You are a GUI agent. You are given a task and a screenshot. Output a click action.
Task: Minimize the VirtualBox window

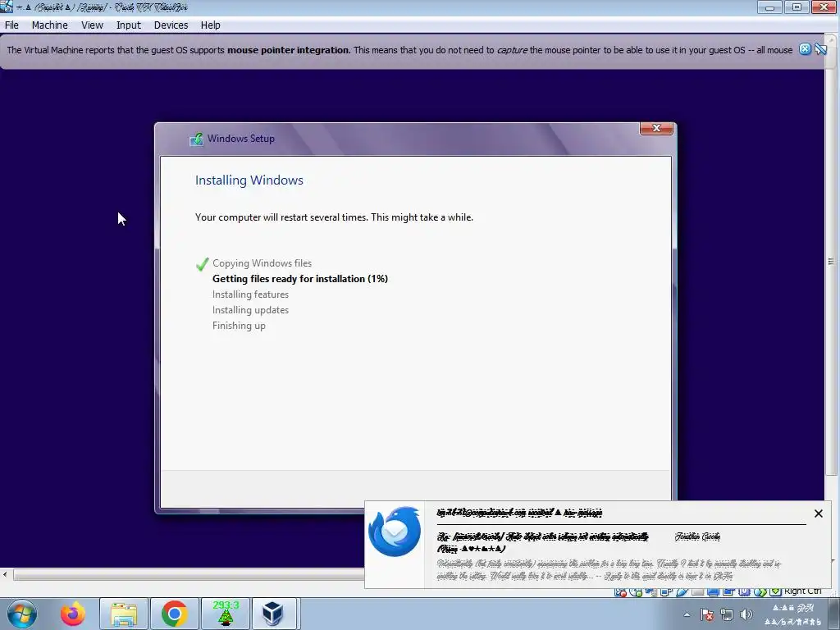coord(769,7)
